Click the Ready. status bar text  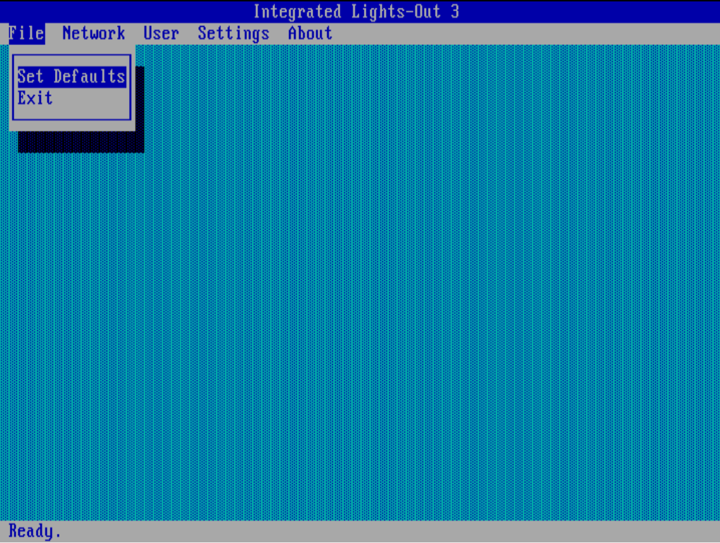[35, 531]
